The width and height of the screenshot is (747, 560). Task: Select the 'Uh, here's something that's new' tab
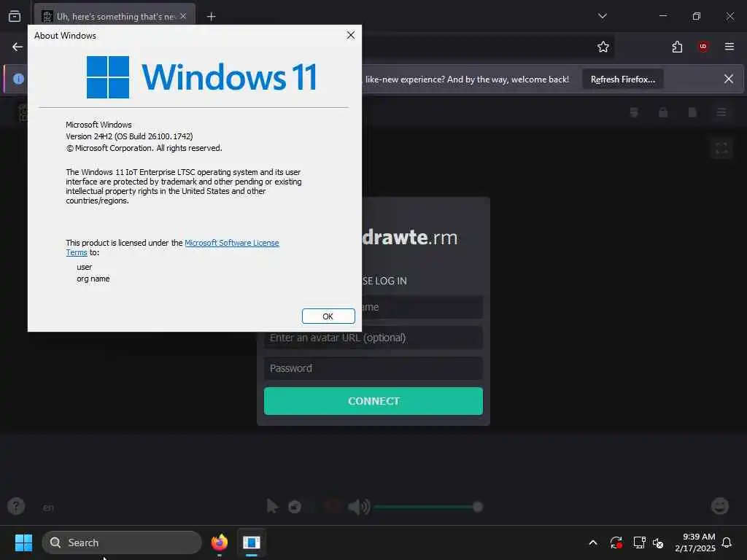tap(115, 17)
